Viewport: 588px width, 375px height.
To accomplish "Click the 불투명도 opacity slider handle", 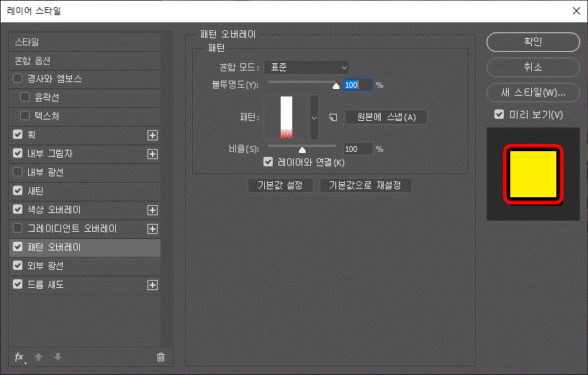I will point(336,86).
